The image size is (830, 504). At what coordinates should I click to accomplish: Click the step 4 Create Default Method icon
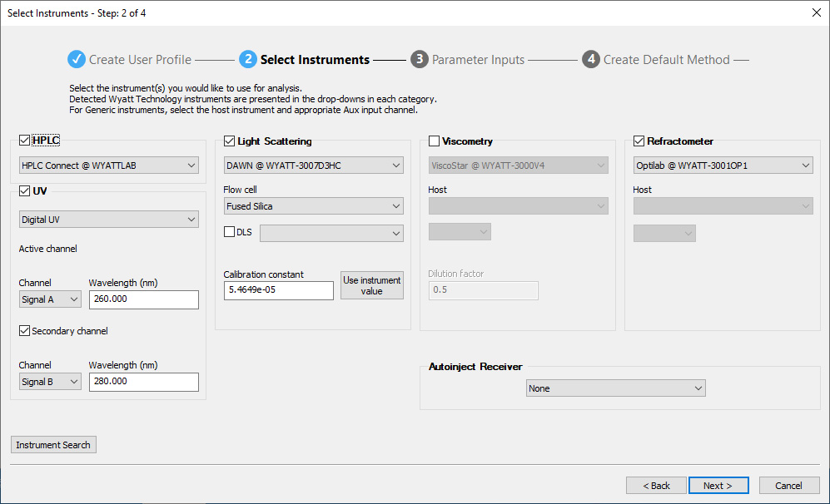[590, 60]
